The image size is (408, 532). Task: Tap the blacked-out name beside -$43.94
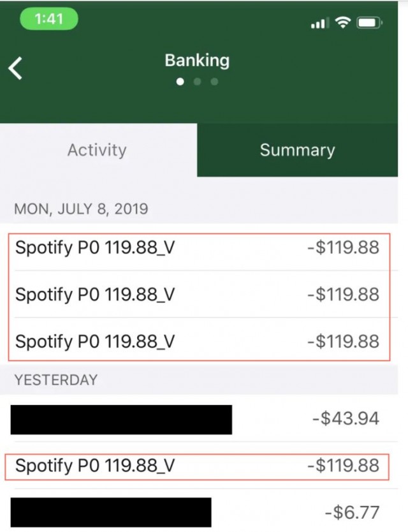pos(121,419)
